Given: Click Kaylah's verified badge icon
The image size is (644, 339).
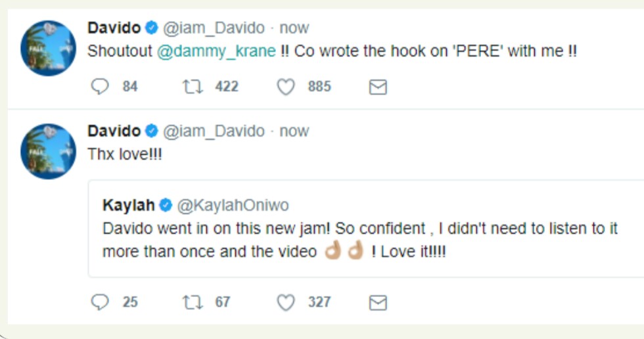Looking at the screenshot, I should [x=166, y=206].
